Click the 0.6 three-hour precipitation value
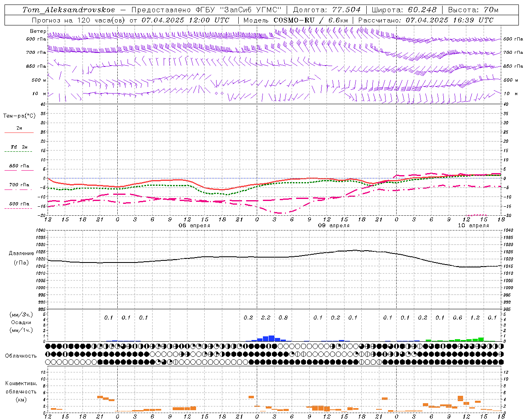The height and width of the screenshot is (420, 525). click(457, 317)
